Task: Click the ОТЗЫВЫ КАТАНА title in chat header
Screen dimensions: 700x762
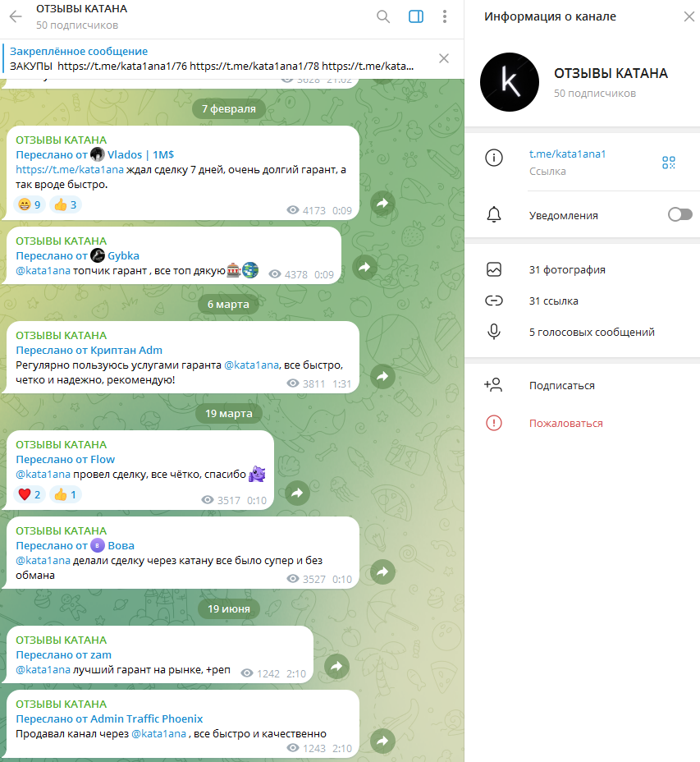Action: click(x=81, y=9)
